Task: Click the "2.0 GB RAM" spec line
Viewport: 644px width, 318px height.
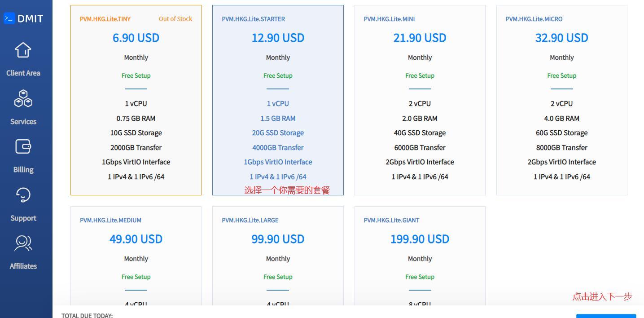Action: pos(420,119)
